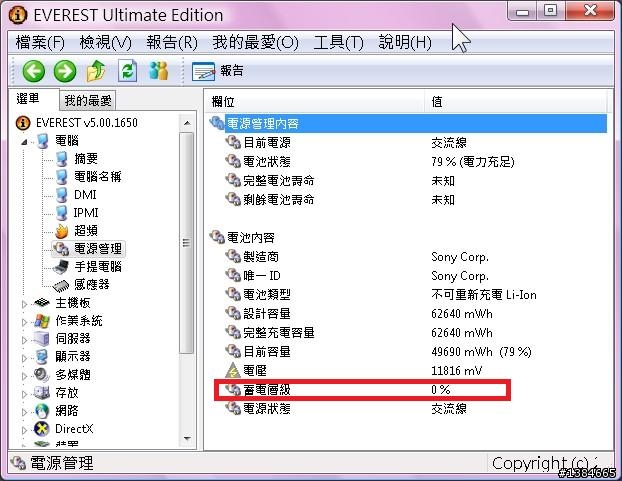
Task: Select the 電池類型 row
Action: tap(407, 295)
